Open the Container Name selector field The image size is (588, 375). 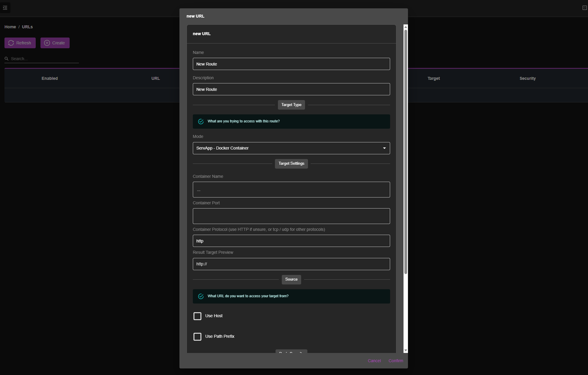291,190
